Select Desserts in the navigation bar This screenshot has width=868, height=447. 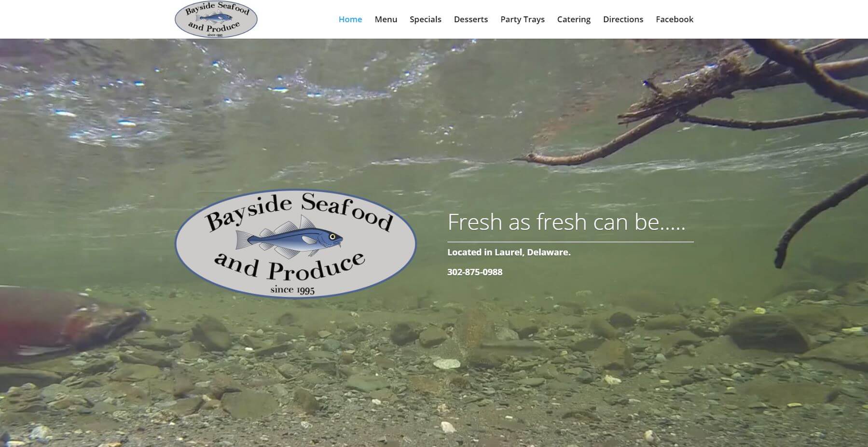[471, 19]
